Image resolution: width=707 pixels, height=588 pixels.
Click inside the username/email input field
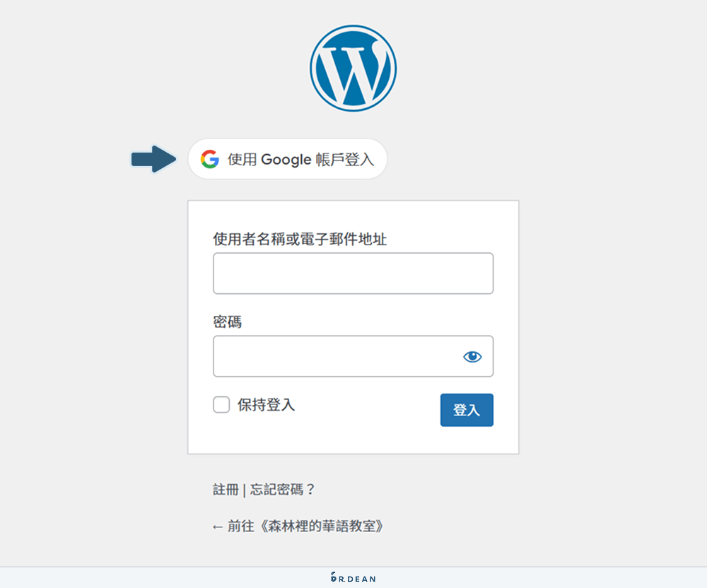pos(353,273)
